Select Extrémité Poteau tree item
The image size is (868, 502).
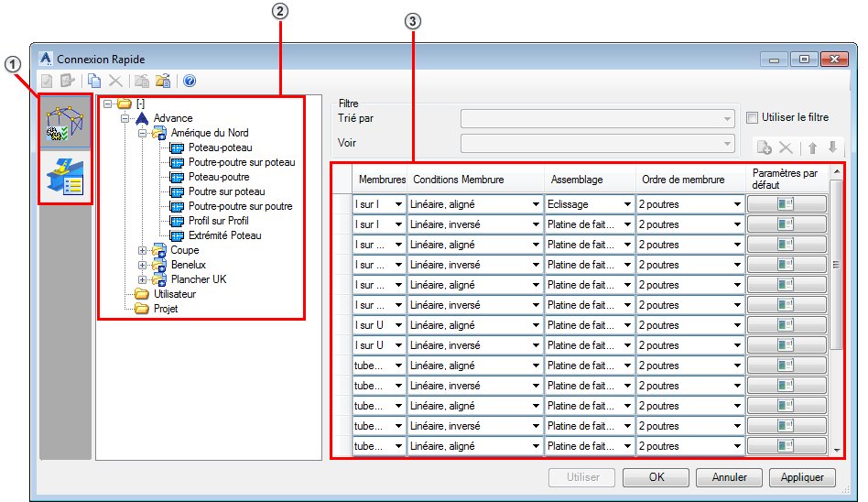(224, 235)
